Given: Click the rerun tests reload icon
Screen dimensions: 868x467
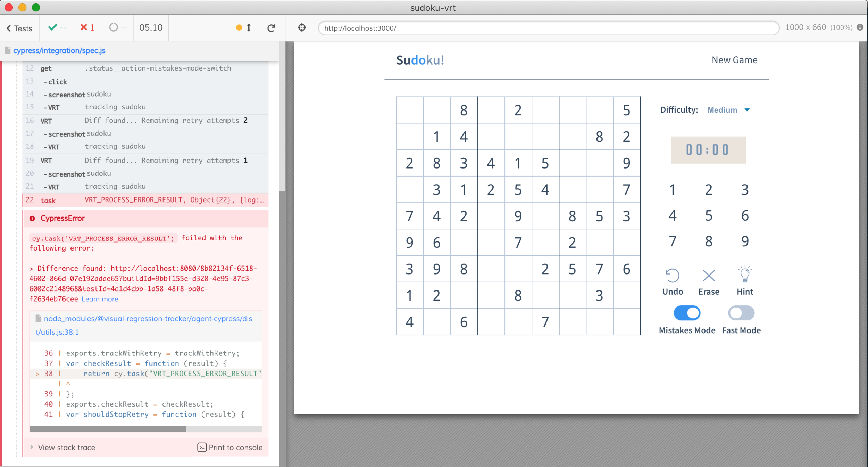Looking at the screenshot, I should click(x=272, y=28).
